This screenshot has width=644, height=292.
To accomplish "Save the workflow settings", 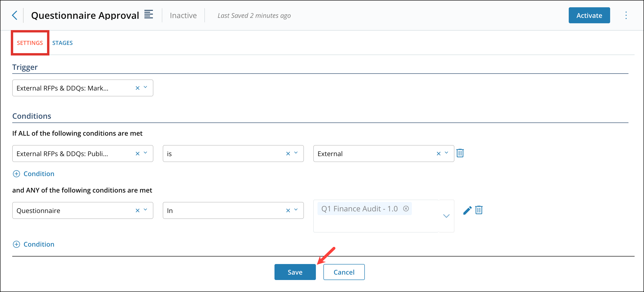I will pos(295,272).
